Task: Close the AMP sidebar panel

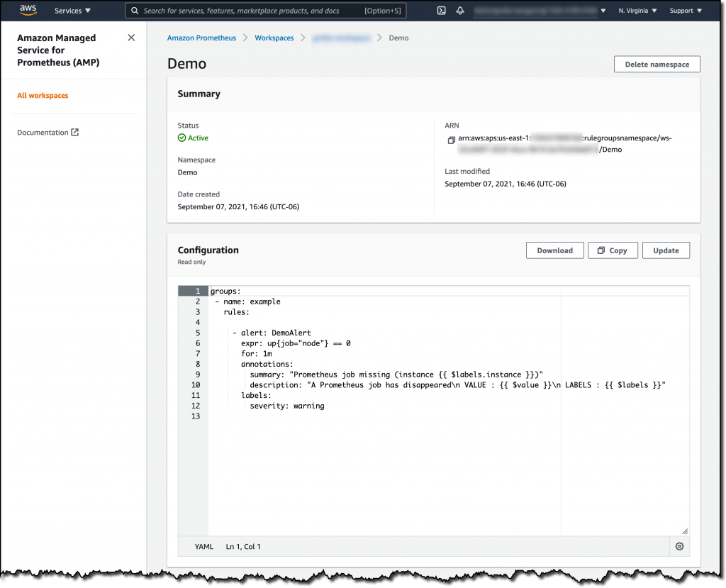Action: click(x=131, y=37)
